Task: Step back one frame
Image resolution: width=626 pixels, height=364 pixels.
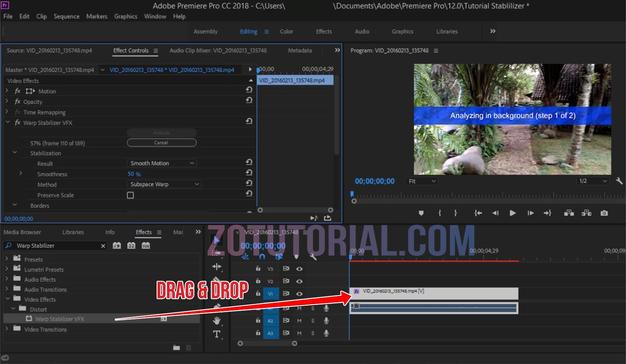Action: tap(495, 213)
